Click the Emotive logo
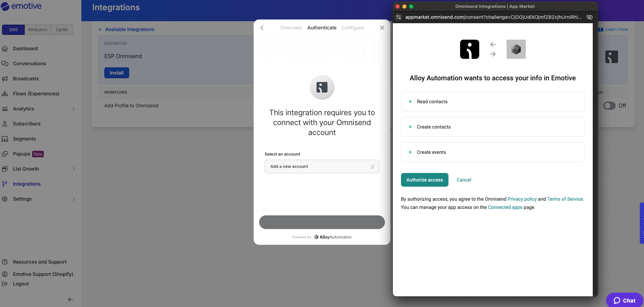Screen dimensions: 644x307 click(x=21, y=6)
